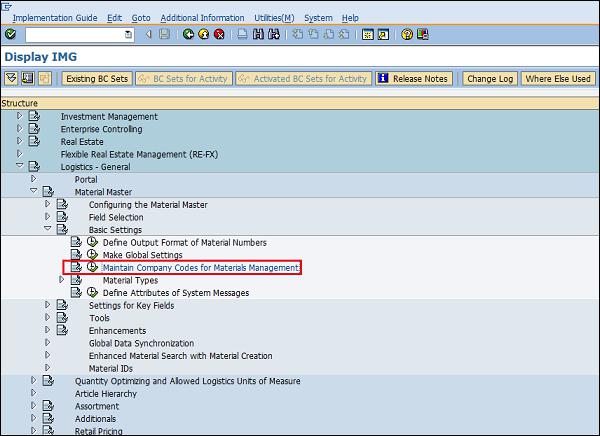Open Help via the yellow question mark icon
The image size is (600, 436).
click(x=407, y=34)
